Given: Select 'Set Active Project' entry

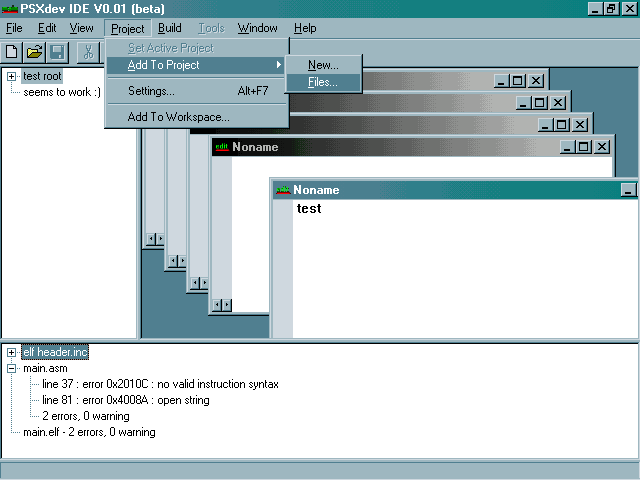Looking at the screenshot, I should click(x=197, y=48).
